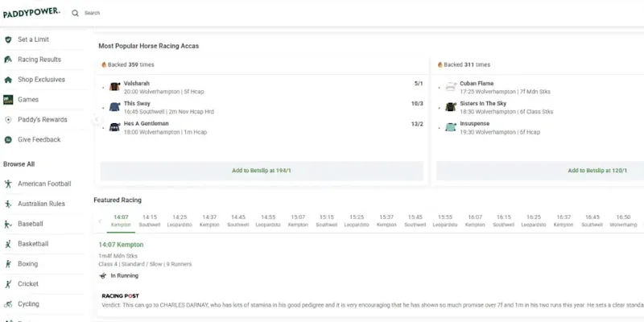Image resolution: width=644 pixels, height=322 pixels.
Task: Click the In Running horse icon
Action: (103, 276)
